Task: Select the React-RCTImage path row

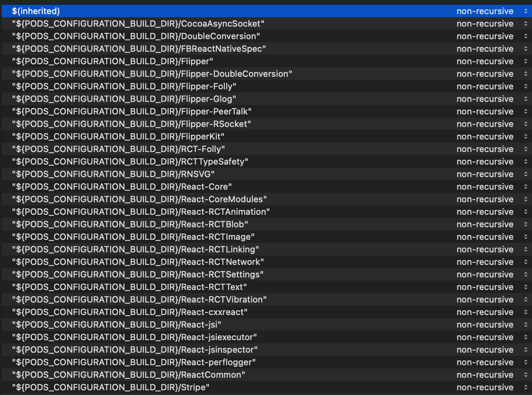Action: pyautogui.click(x=267, y=237)
